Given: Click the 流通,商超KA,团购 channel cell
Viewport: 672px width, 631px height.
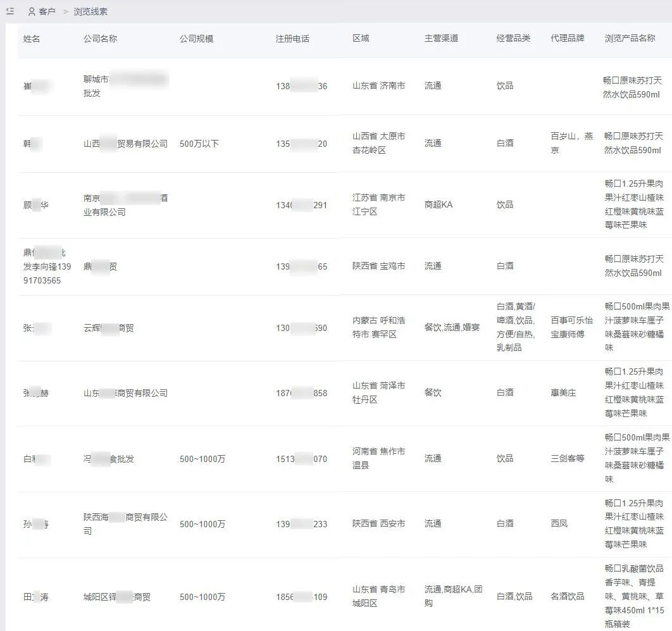Looking at the screenshot, I should (454, 596).
